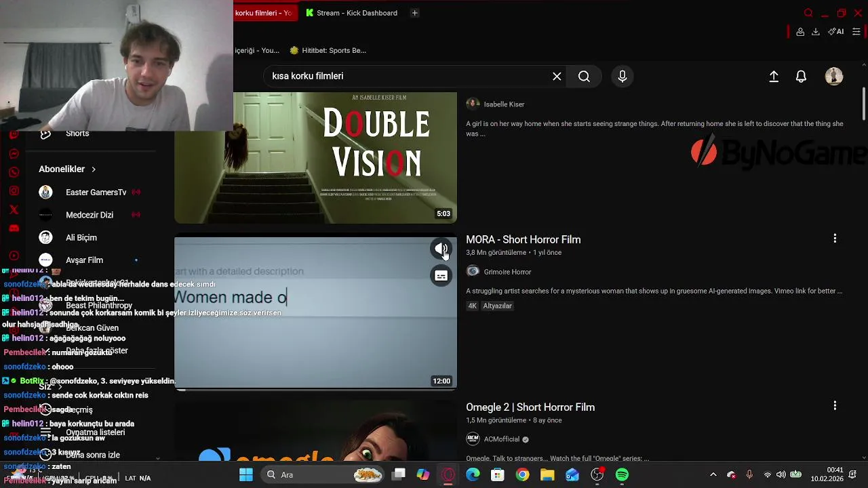The height and width of the screenshot is (488, 868).
Task: Open the Hititbet: Sports Be... bookmark
Action: pyautogui.click(x=328, y=50)
